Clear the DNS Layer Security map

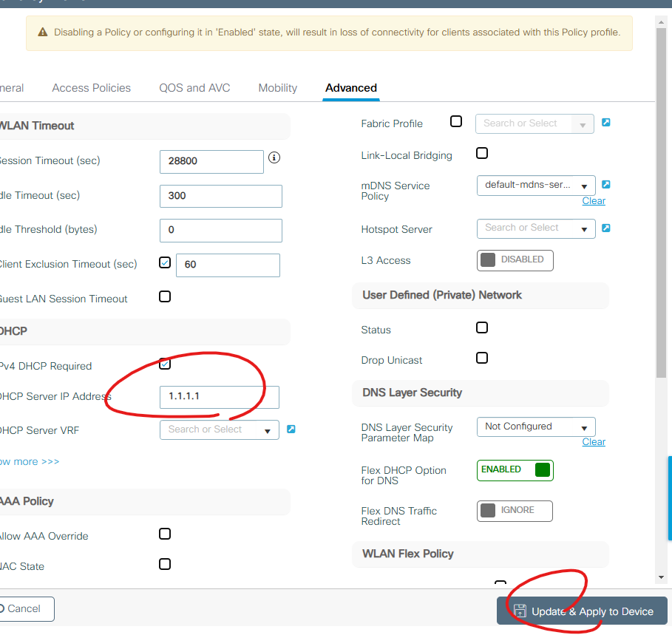point(594,442)
